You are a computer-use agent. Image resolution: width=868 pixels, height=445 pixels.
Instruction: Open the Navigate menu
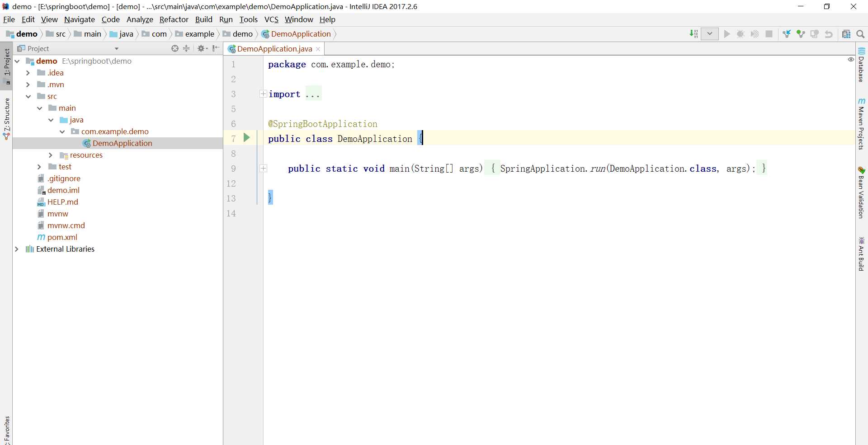80,19
